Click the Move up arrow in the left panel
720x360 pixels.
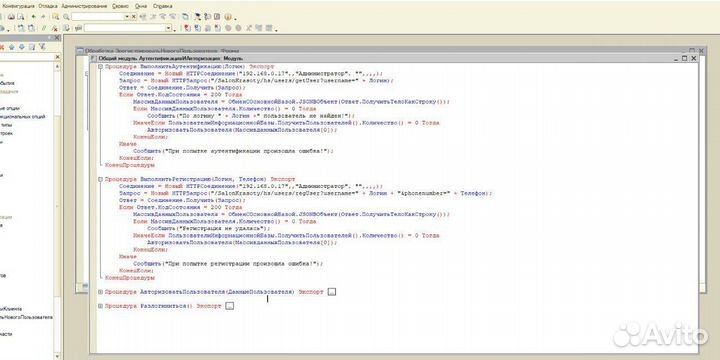point(12,47)
